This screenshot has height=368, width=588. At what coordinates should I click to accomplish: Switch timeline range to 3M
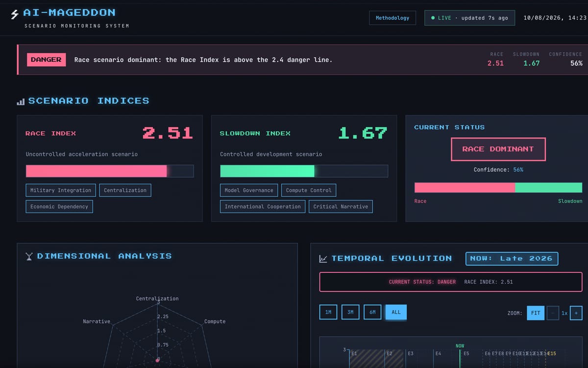click(350, 312)
